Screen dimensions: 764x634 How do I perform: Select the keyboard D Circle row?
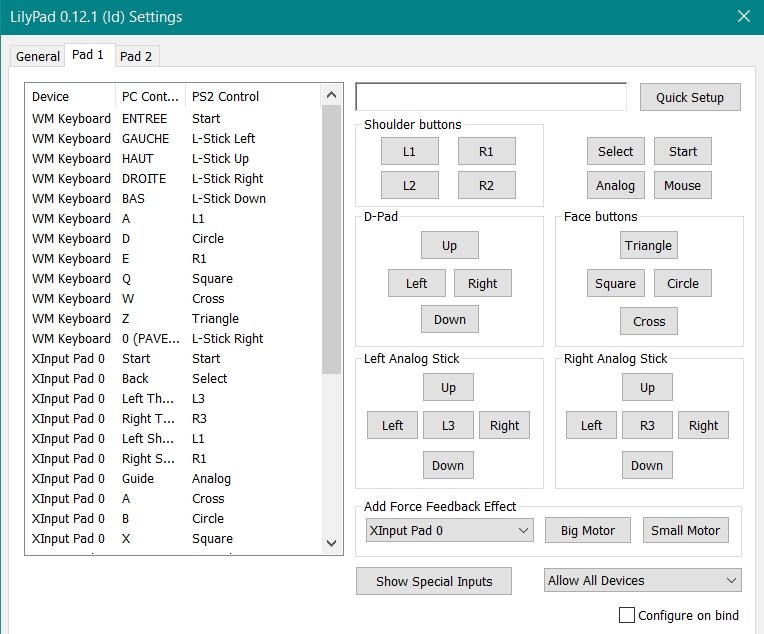pyautogui.click(x=174, y=238)
